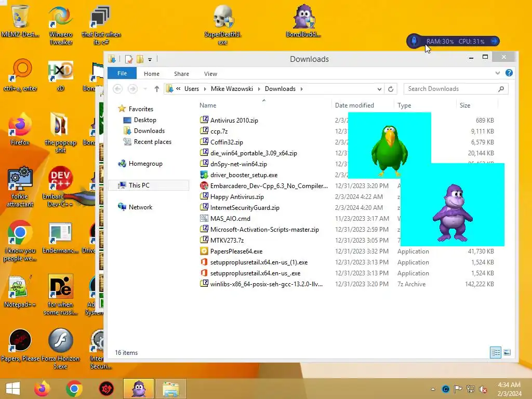This screenshot has width=532, height=399.
Task: Expand the Downloads breadcrumb arrow
Action: pos(301,89)
